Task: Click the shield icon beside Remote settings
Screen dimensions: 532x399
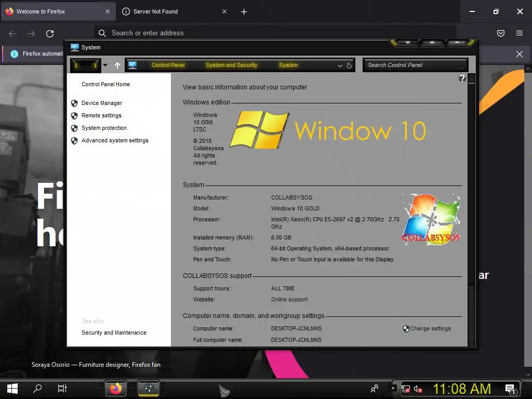Action: (x=74, y=116)
